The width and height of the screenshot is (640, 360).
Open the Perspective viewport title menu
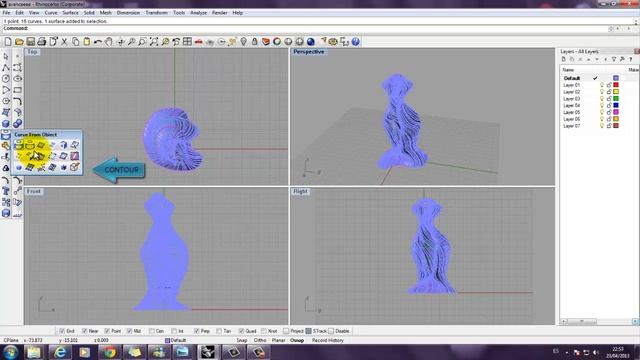[309, 52]
